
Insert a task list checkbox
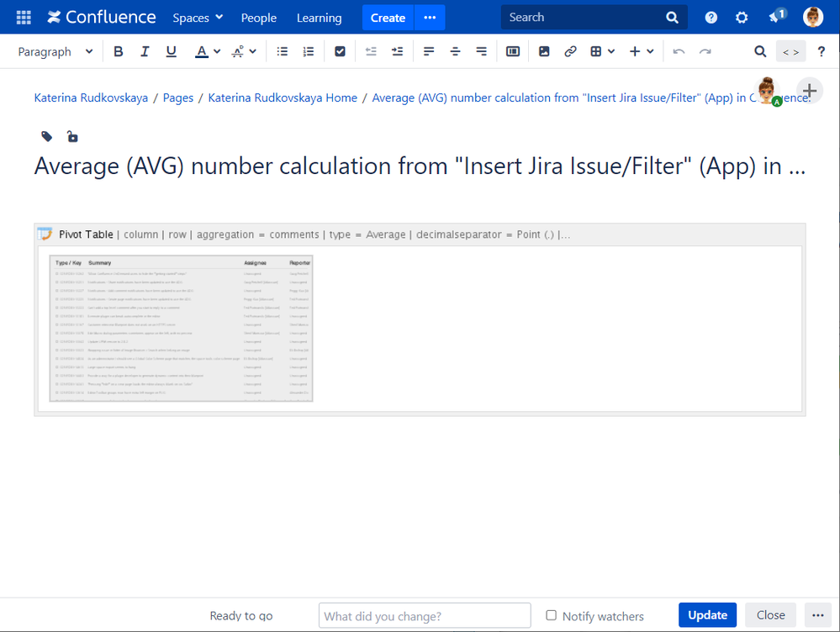pyautogui.click(x=340, y=51)
